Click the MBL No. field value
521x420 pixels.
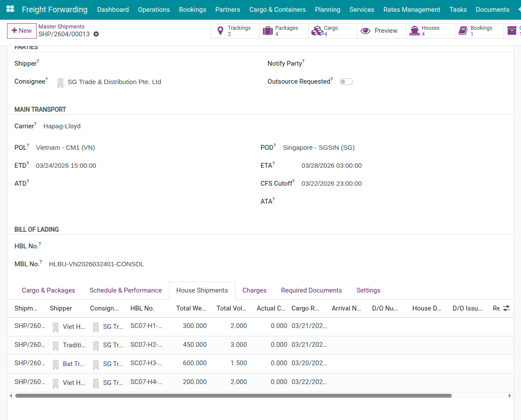[96, 264]
